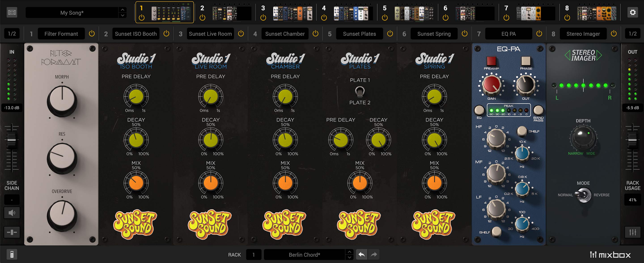Click the EQ button on EQ-PA
The width and height of the screenshot is (644, 263).
point(479,110)
